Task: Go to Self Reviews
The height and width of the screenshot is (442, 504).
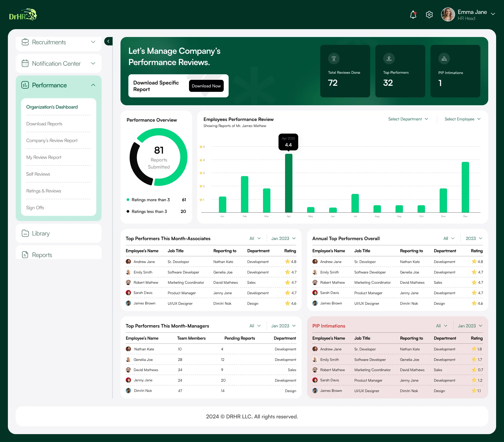Action: click(38, 174)
